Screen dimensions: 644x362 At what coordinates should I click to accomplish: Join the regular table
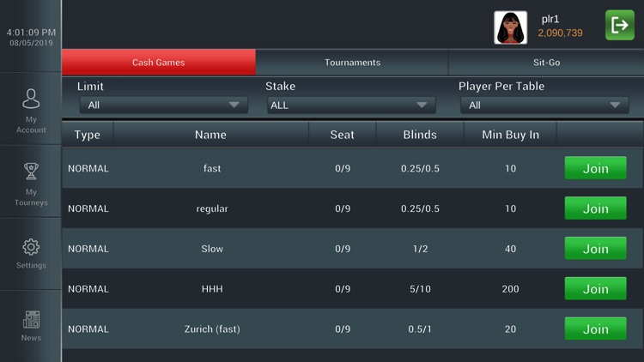click(x=596, y=208)
